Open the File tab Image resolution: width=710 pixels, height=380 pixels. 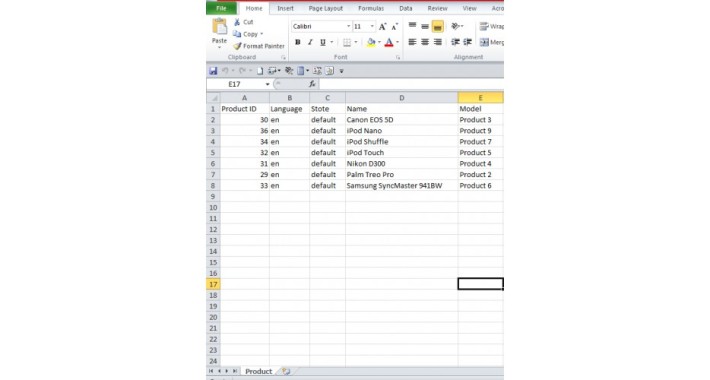221,8
